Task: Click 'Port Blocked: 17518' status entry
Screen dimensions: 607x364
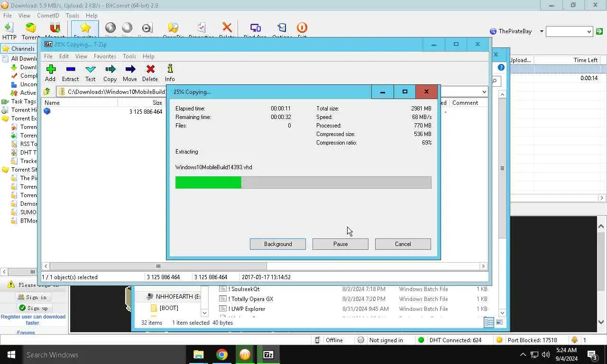Action: (x=527, y=340)
